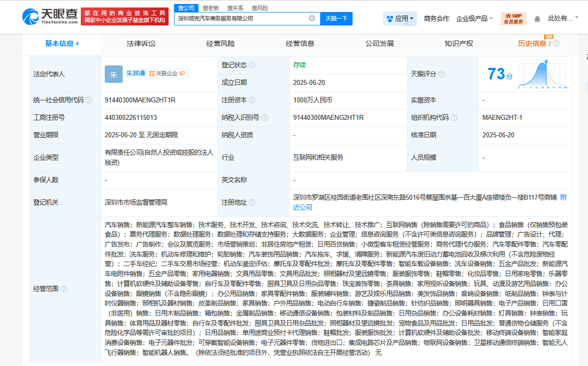Click help icon next to 登记状态
The image size is (588, 366).
pyautogui.click(x=252, y=65)
